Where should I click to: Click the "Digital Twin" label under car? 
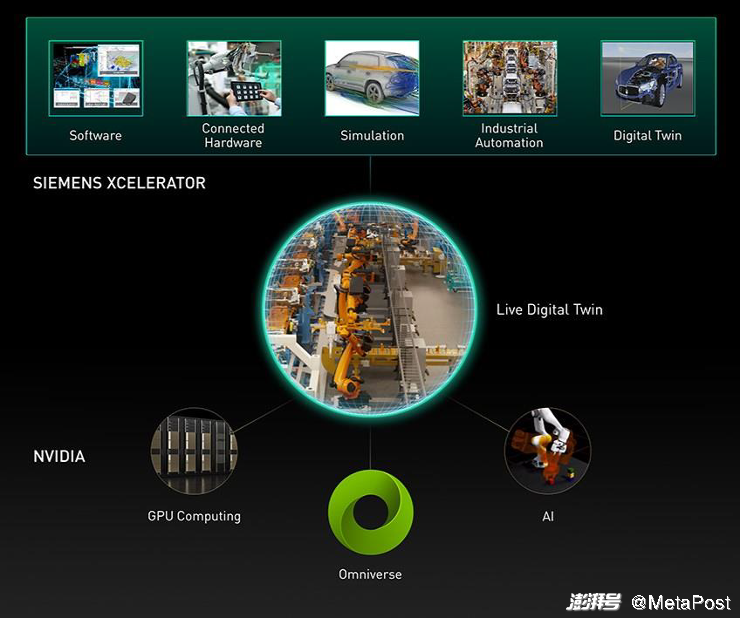click(648, 136)
